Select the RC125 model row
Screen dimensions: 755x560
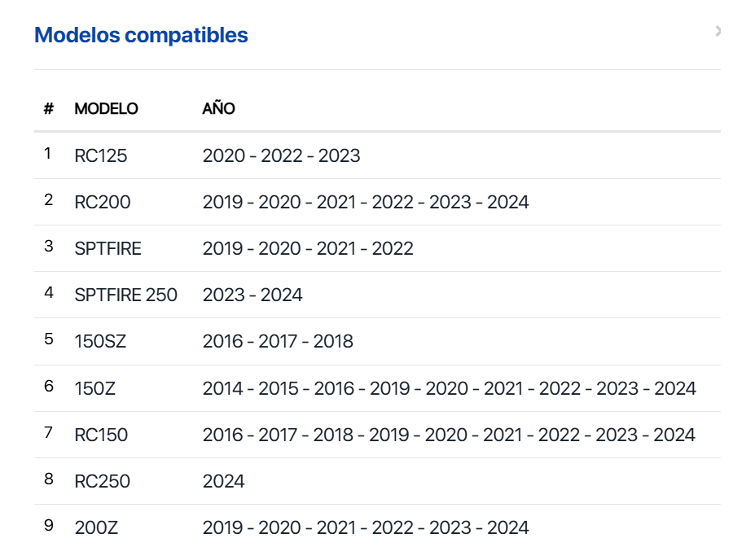pos(378,156)
